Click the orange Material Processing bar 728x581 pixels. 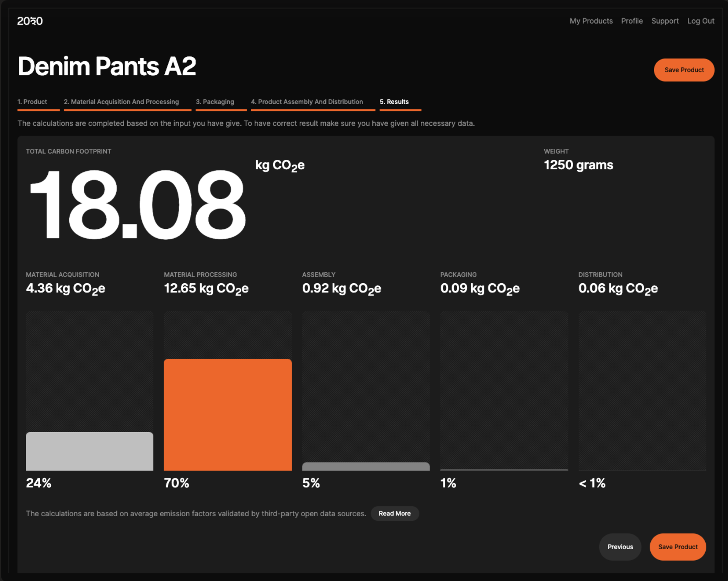coord(228,415)
